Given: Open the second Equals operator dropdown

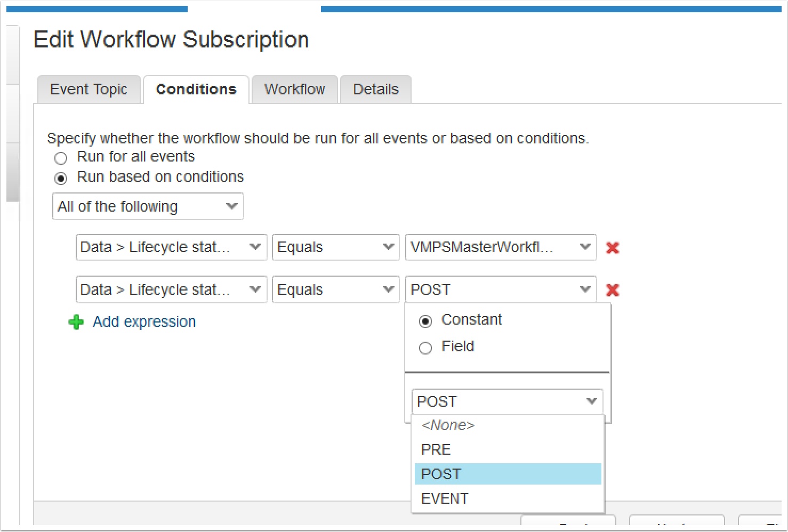Looking at the screenshot, I should point(335,290).
